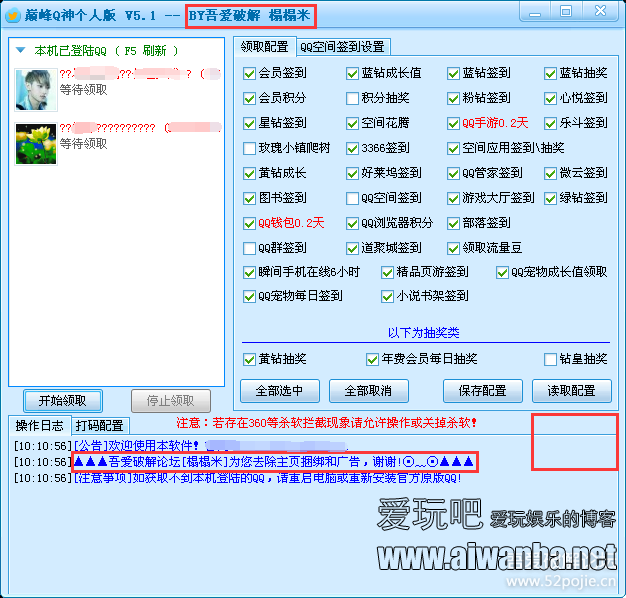Uncheck the QQ宠物每日签到 checkbox
The image size is (626, 598).
(x=250, y=296)
